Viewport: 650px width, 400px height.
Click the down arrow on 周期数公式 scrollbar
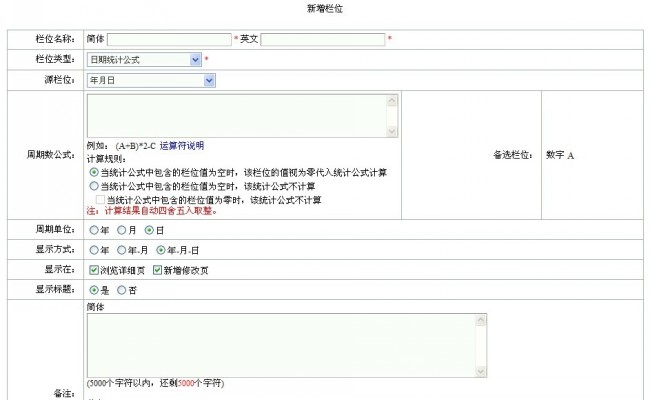coord(393,130)
